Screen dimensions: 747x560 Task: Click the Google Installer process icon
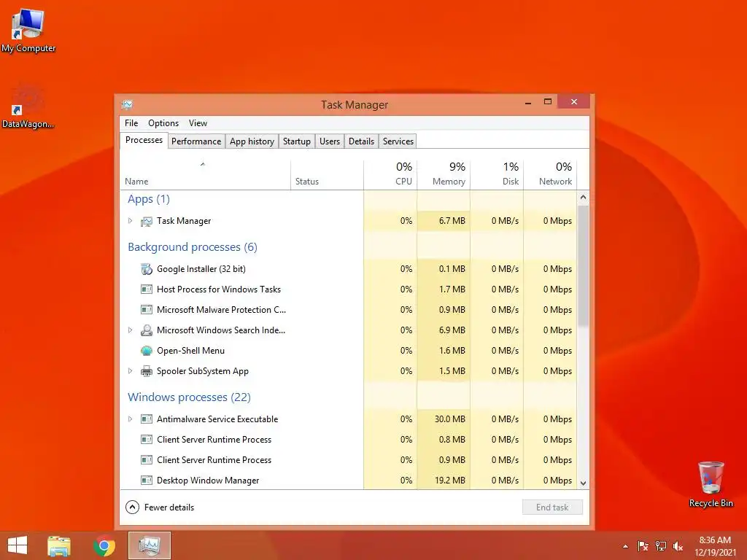(147, 269)
